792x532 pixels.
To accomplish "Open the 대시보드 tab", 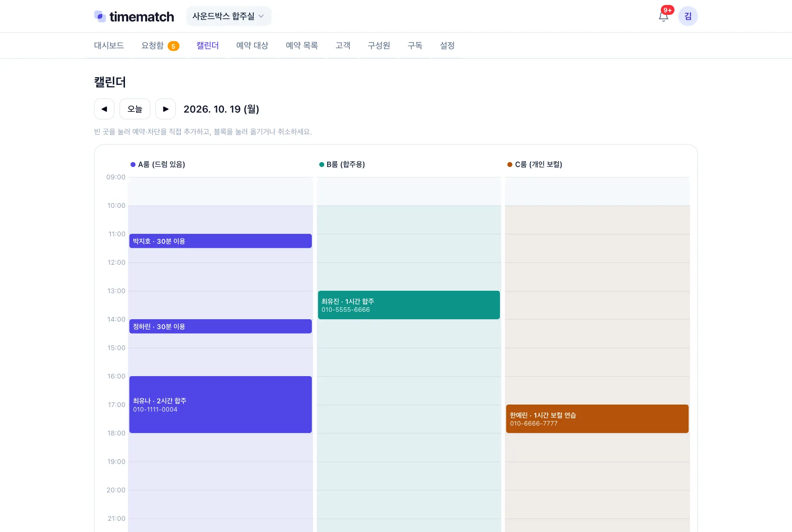I will (x=109, y=45).
